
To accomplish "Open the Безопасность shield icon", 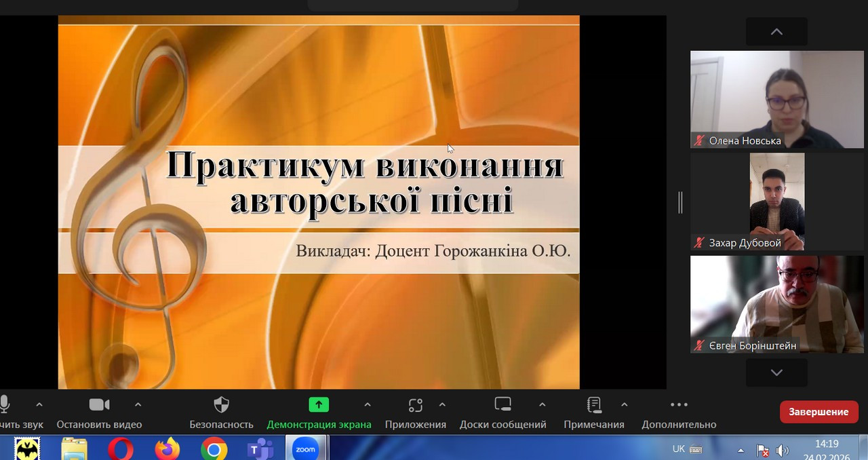I will 221,405.
